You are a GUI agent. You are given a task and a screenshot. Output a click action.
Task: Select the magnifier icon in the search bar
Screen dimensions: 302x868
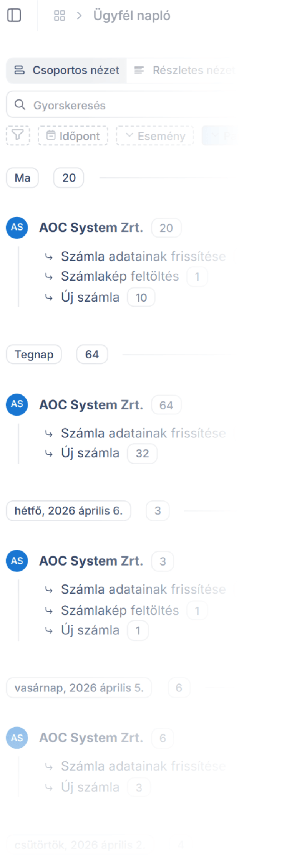20,104
